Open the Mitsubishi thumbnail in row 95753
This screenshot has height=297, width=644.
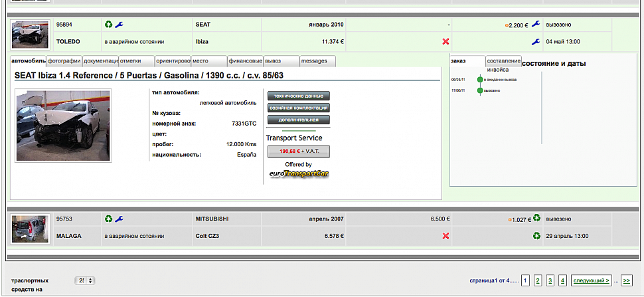pos(31,229)
